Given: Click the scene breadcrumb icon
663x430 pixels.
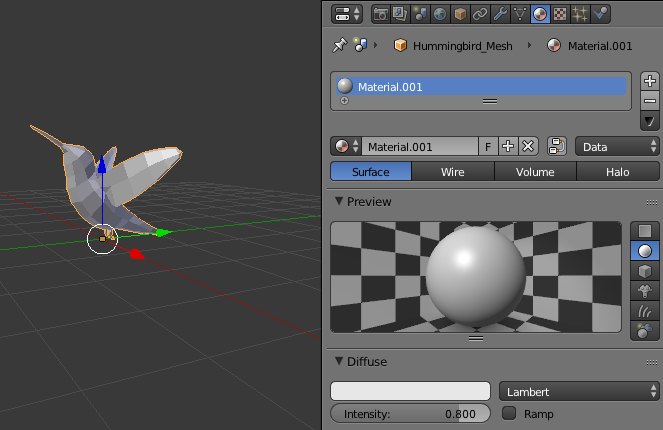Looking at the screenshot, I should 360,45.
